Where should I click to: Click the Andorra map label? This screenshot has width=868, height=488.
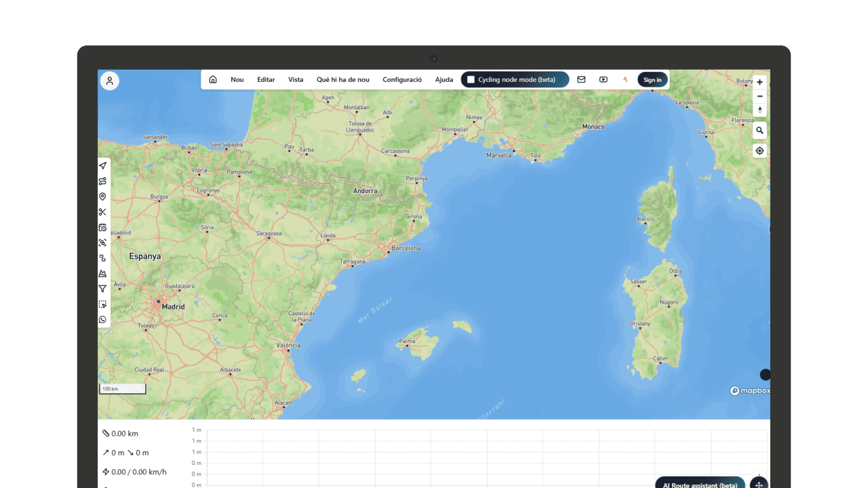coord(365,191)
